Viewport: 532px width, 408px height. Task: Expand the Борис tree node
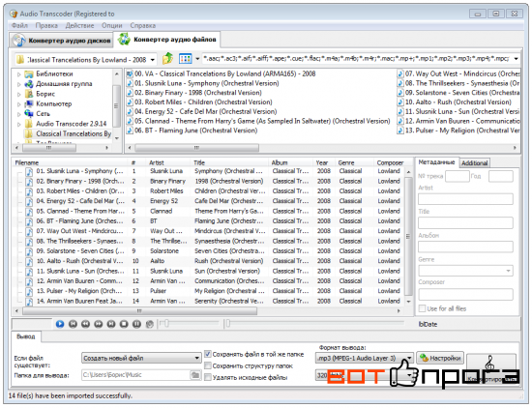click(19, 95)
